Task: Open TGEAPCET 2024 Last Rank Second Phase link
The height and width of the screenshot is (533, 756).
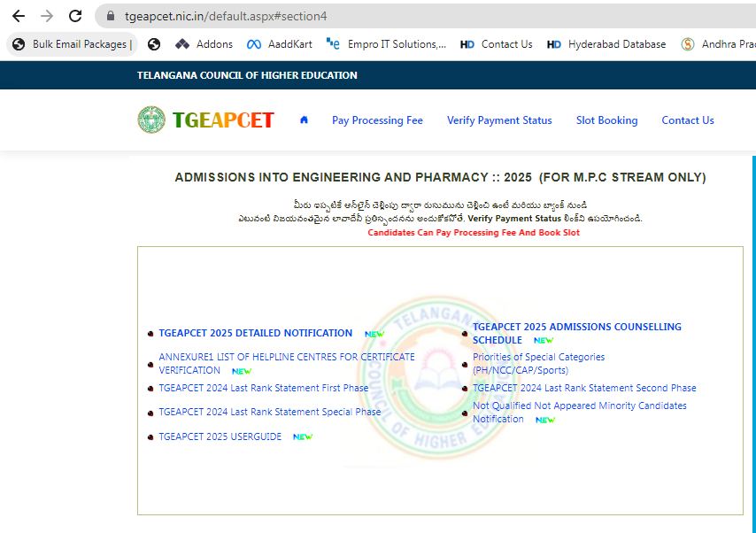Action: point(584,388)
